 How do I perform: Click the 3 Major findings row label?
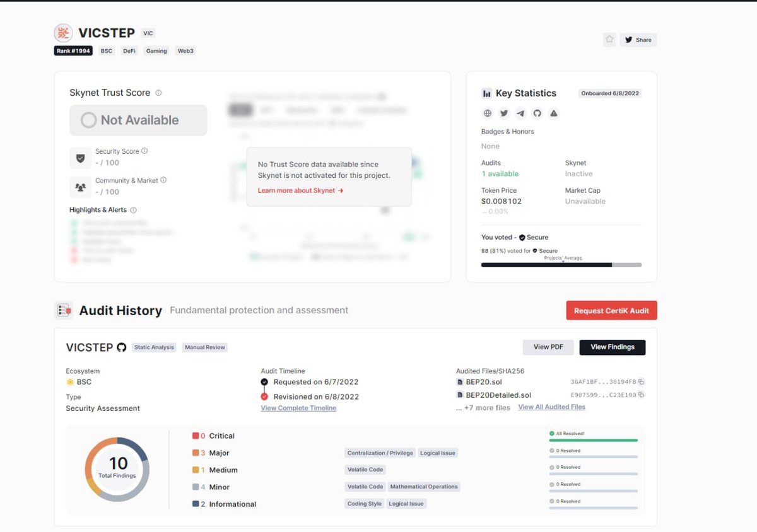(211, 453)
